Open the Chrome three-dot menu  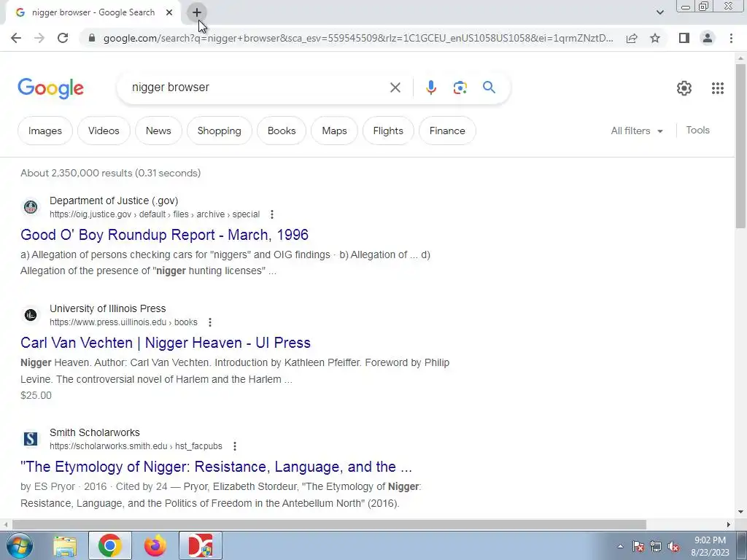731,38
